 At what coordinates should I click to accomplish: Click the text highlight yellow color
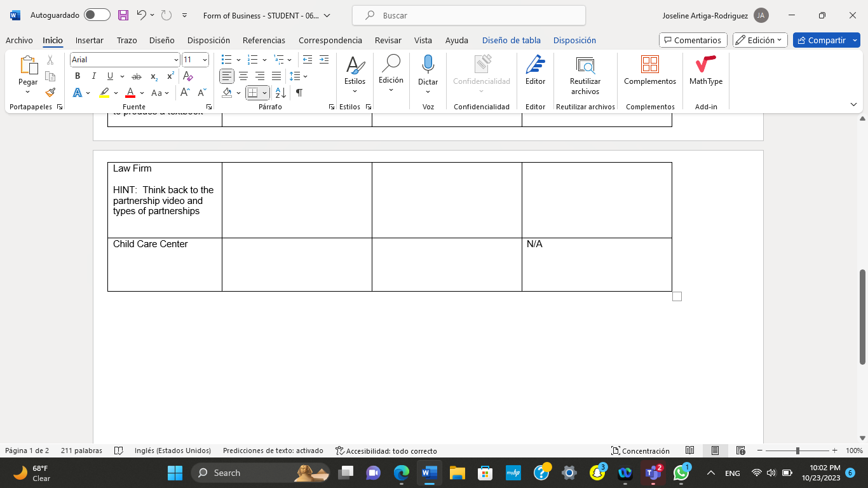(x=104, y=93)
